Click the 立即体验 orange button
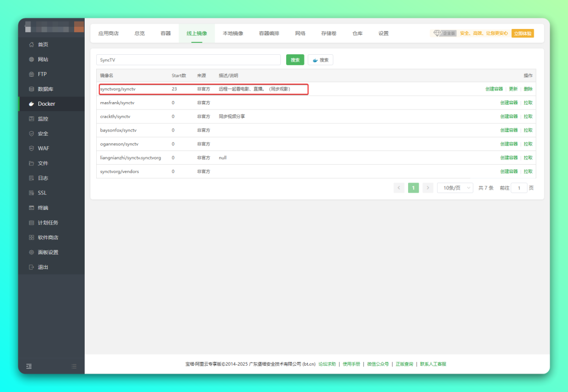The height and width of the screenshot is (392, 568). 522,33
